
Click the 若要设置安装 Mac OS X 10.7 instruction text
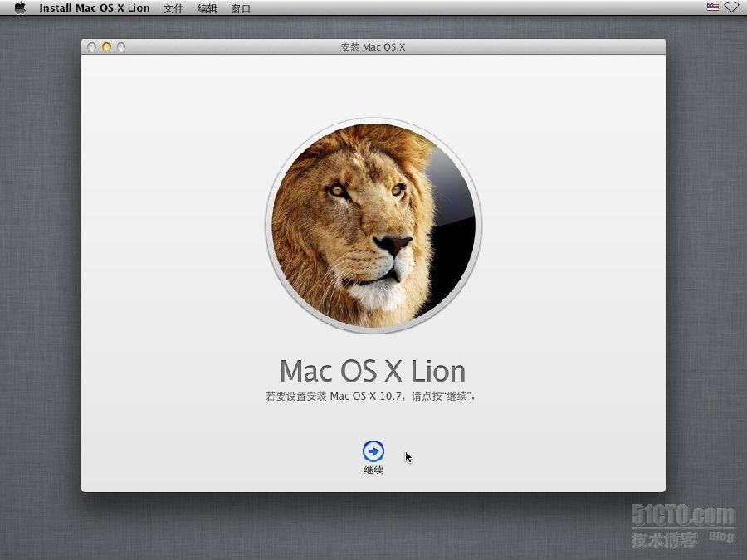coord(370,397)
